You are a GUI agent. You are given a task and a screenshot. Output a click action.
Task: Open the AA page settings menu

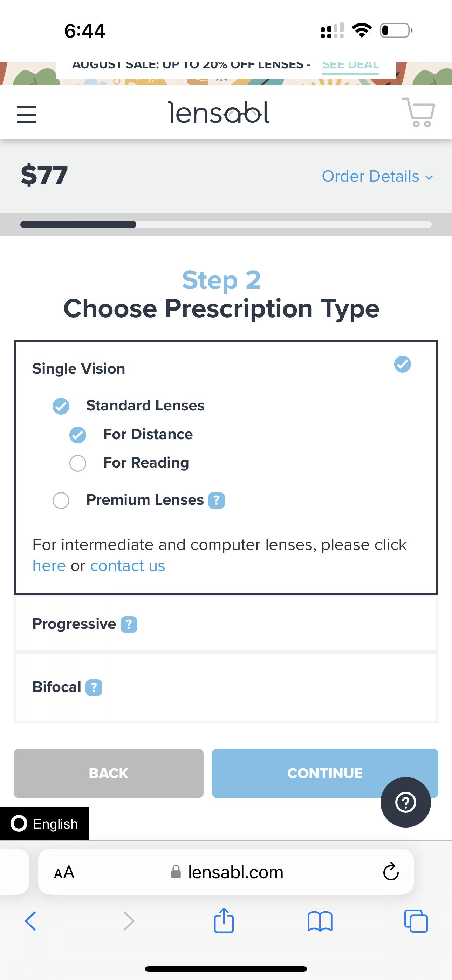64,872
